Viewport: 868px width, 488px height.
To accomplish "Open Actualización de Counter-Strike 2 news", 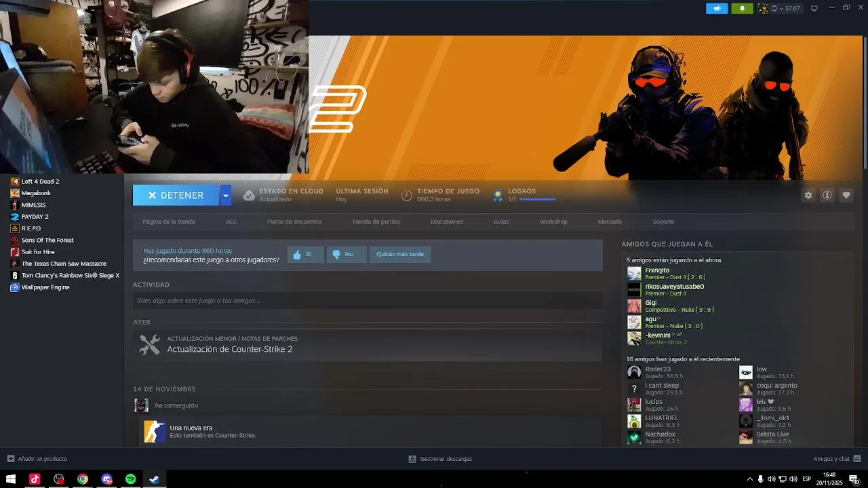I will (230, 349).
